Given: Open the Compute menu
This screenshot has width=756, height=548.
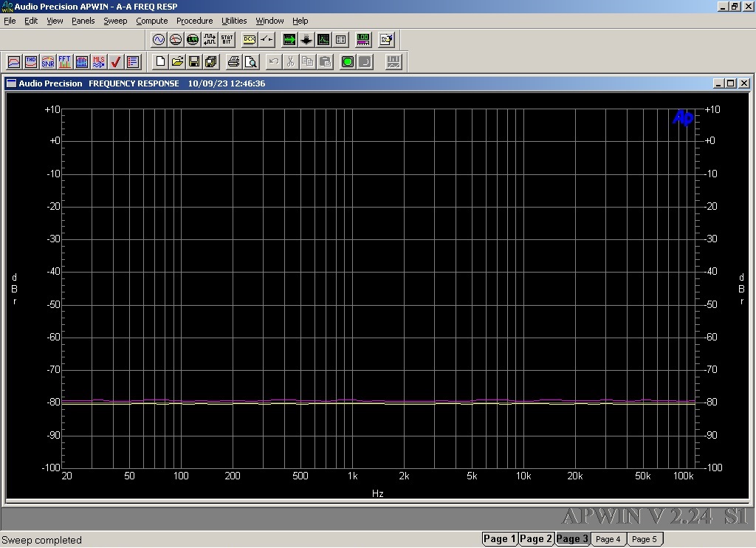Looking at the screenshot, I should 151,21.
